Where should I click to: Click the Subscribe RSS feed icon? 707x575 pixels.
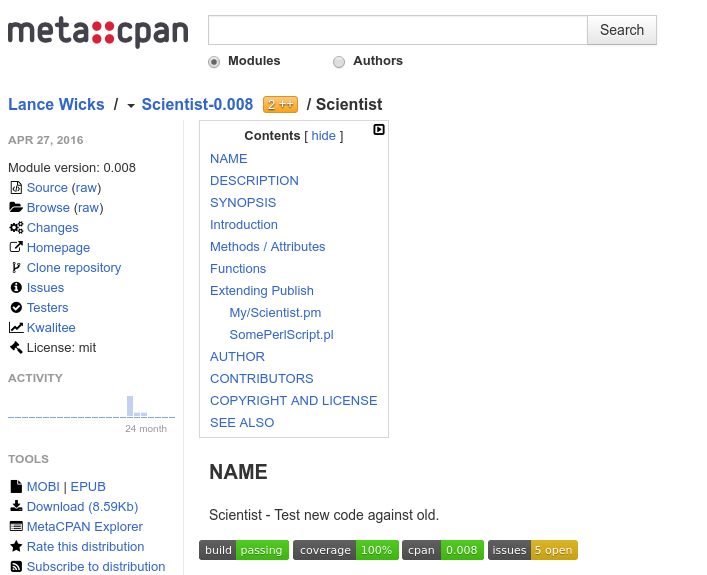[16, 566]
